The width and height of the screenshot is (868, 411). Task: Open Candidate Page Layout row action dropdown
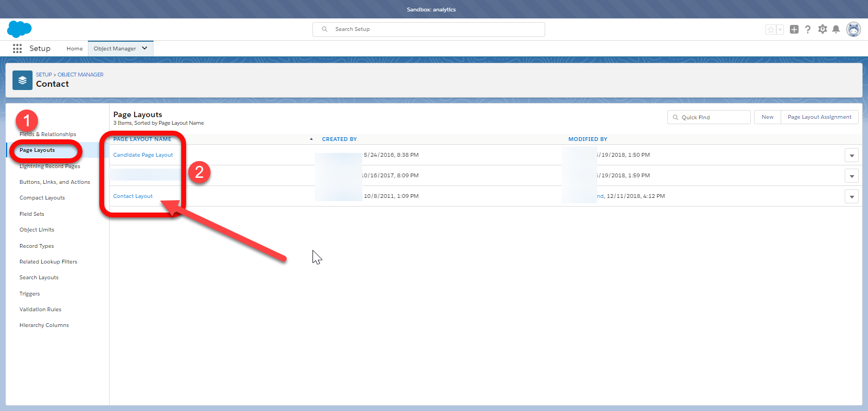(x=852, y=155)
